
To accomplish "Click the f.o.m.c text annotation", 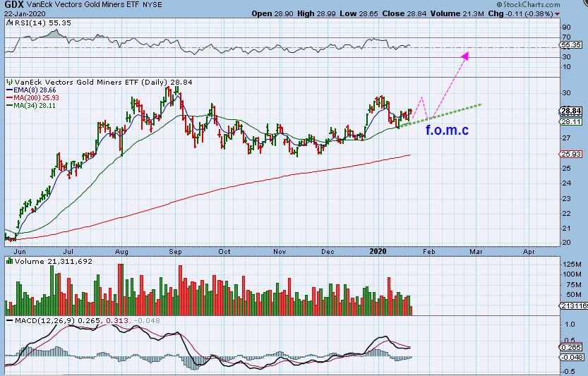I will pos(447,130).
